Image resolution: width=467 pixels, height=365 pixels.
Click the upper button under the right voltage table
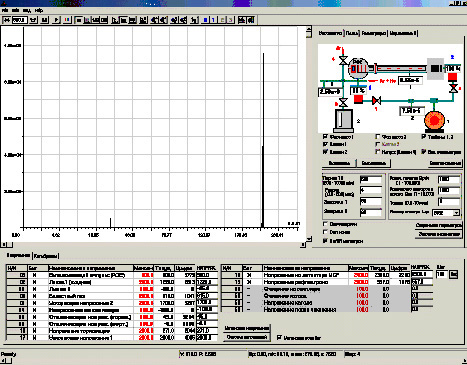click(246, 328)
